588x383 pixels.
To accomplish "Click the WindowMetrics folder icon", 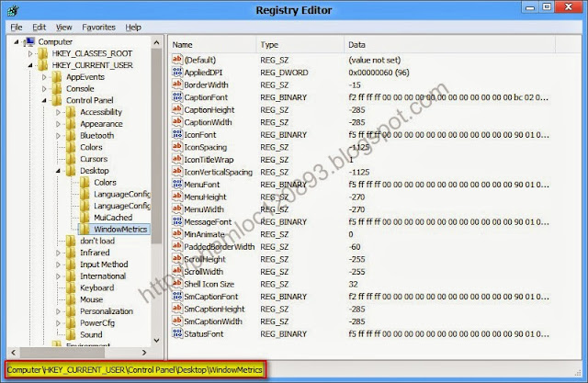I will pos(85,229).
